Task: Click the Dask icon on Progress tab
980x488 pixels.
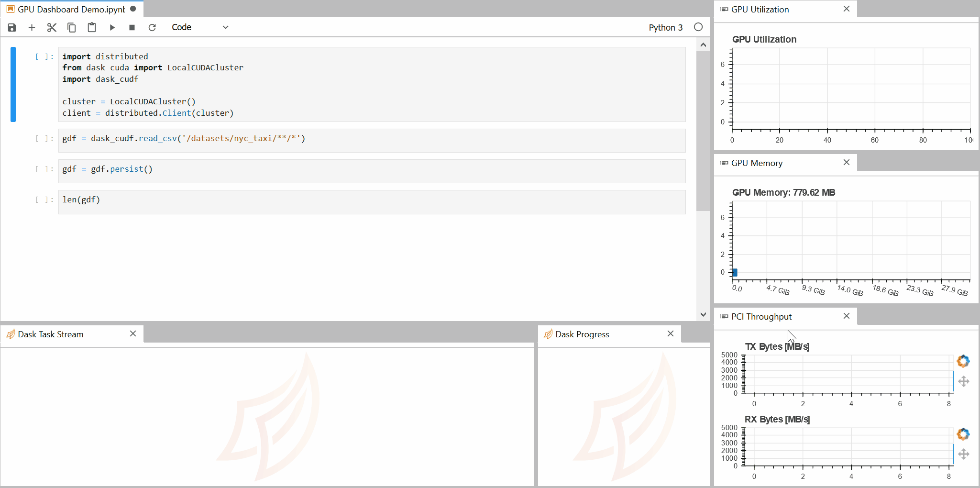Action: click(x=548, y=334)
